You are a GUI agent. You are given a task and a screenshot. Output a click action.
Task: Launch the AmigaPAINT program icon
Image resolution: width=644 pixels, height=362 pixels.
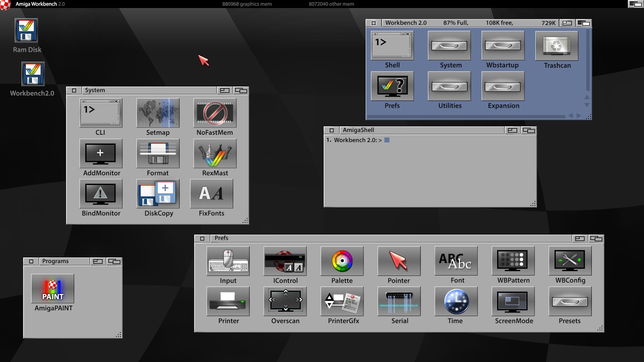point(53,289)
